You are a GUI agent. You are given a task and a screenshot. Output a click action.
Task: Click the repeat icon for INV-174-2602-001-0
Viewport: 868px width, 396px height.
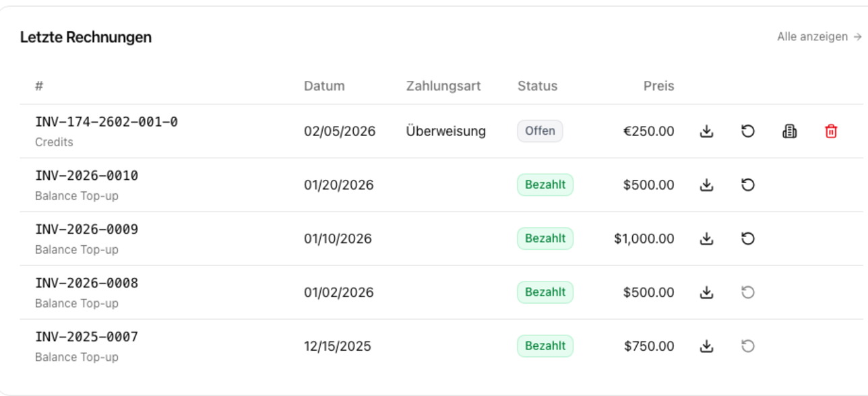747,131
